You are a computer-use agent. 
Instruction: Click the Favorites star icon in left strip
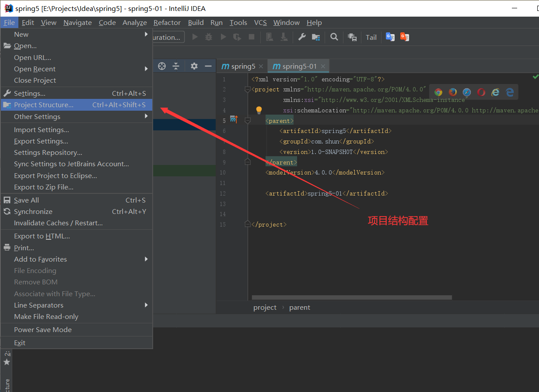pos(7,362)
